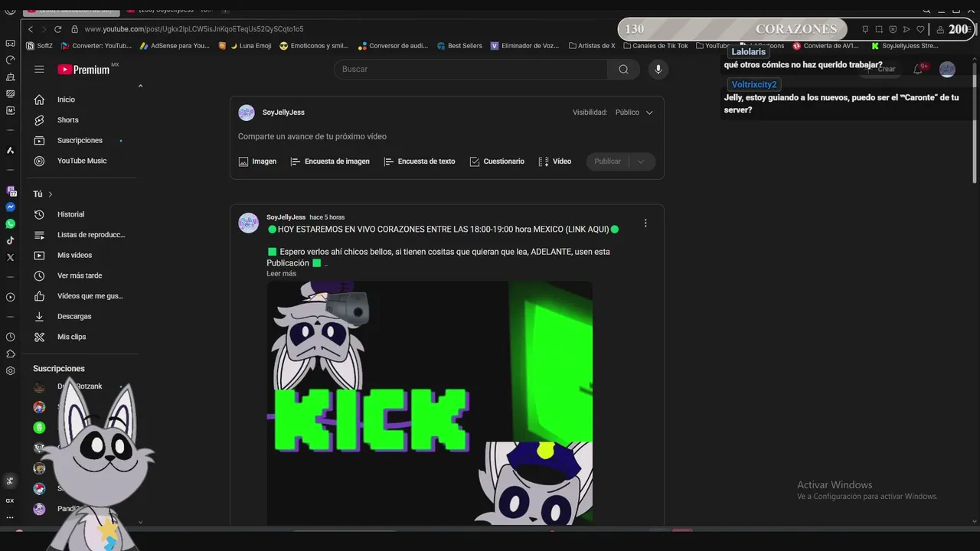Viewport: 980px width, 551px height.
Task: Open TikTok in the browser sidebar
Action: pyautogui.click(x=10, y=241)
